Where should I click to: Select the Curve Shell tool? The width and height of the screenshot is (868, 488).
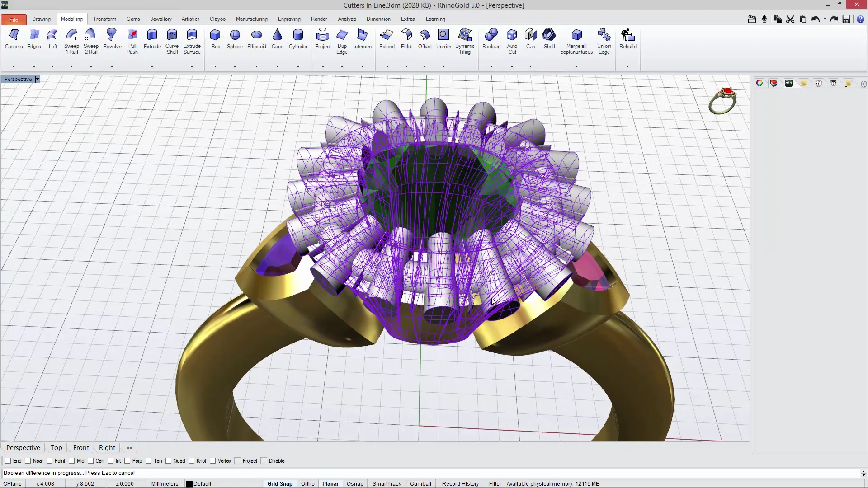click(172, 42)
